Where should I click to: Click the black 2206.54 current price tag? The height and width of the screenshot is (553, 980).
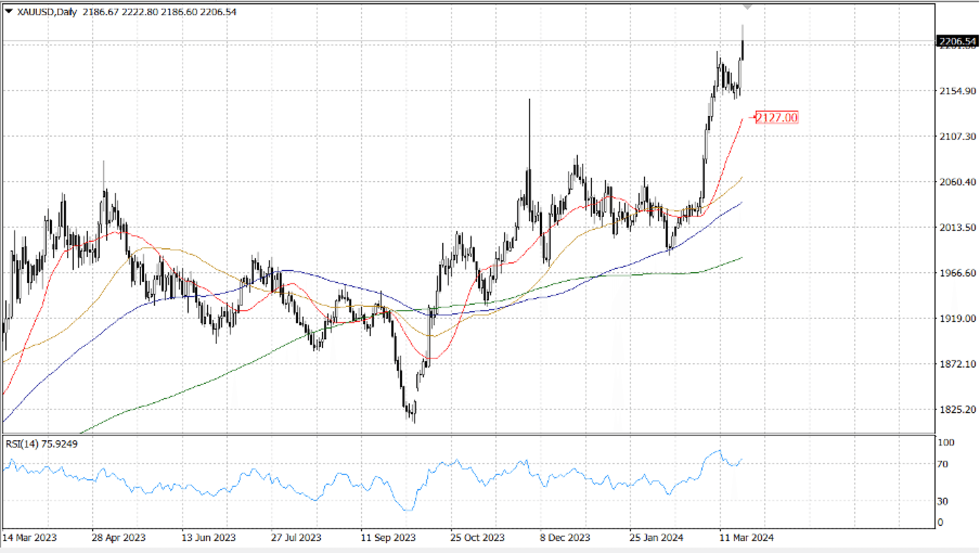[x=957, y=41]
